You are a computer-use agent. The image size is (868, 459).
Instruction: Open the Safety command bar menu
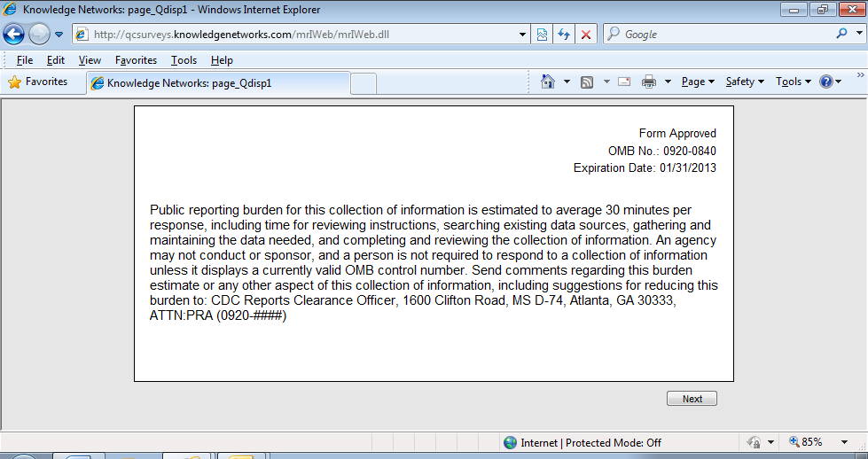click(x=745, y=82)
